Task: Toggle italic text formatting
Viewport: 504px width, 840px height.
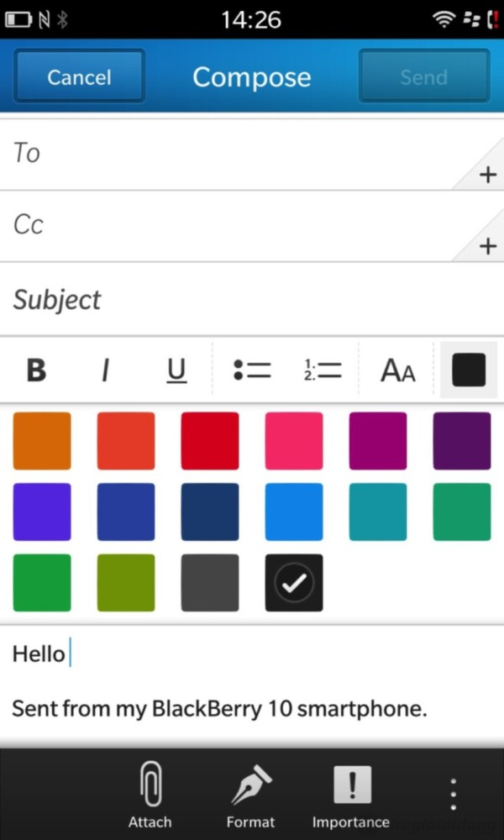Action: click(x=106, y=370)
